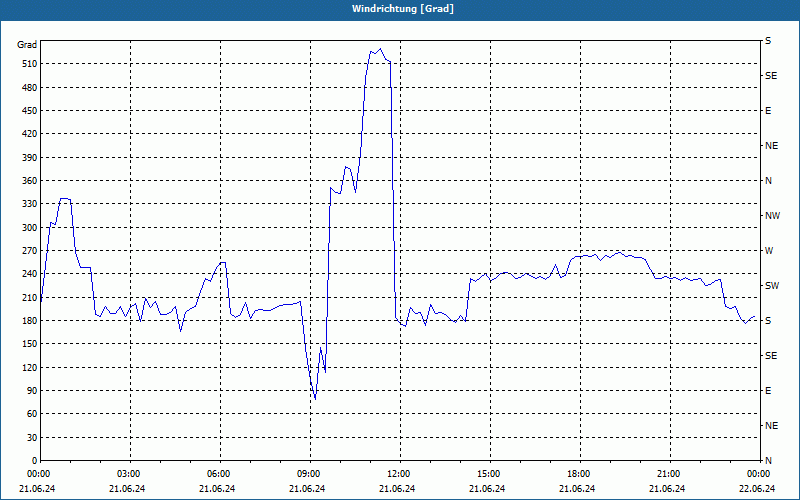Click the 210 y-axis tick label
800x500 pixels.
click(29, 297)
